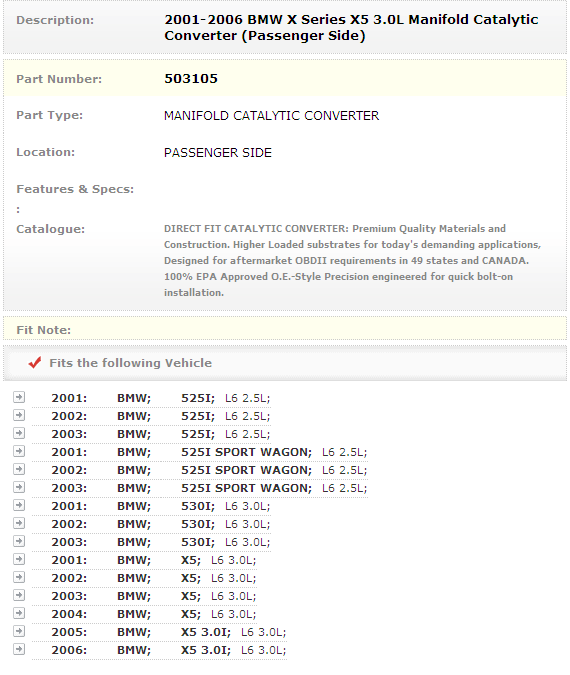Image resolution: width=570 pixels, height=675 pixels.
Task: Click arrow icon beside 2001 BMW 530I
Action: coord(19,505)
